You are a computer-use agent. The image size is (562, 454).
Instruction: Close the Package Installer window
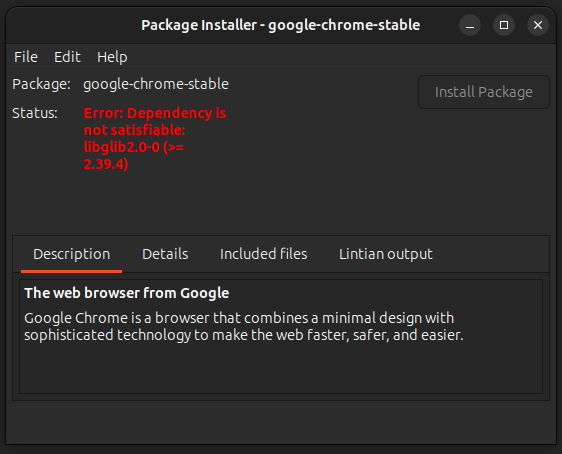[x=538, y=25]
